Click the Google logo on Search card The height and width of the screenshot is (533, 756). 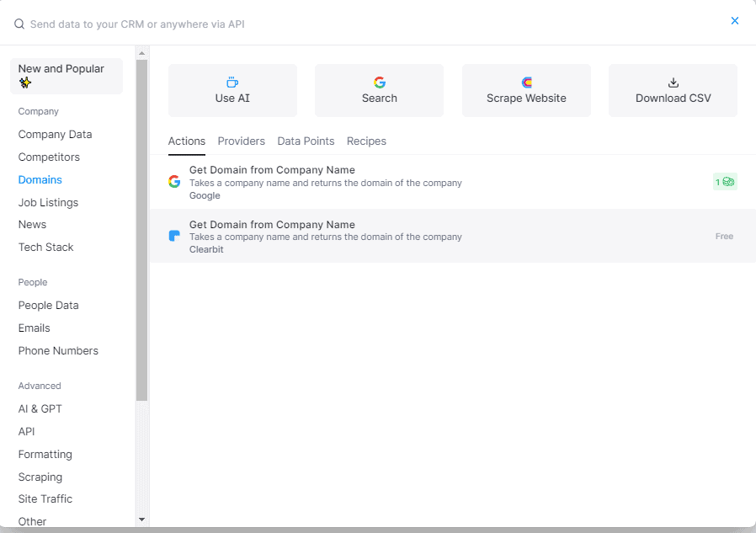click(380, 83)
